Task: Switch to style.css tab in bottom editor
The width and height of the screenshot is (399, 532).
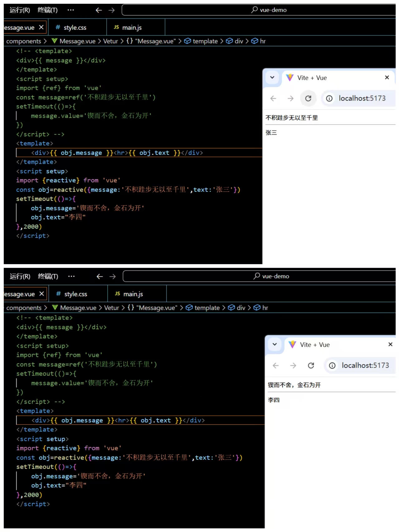Action: 75,294
